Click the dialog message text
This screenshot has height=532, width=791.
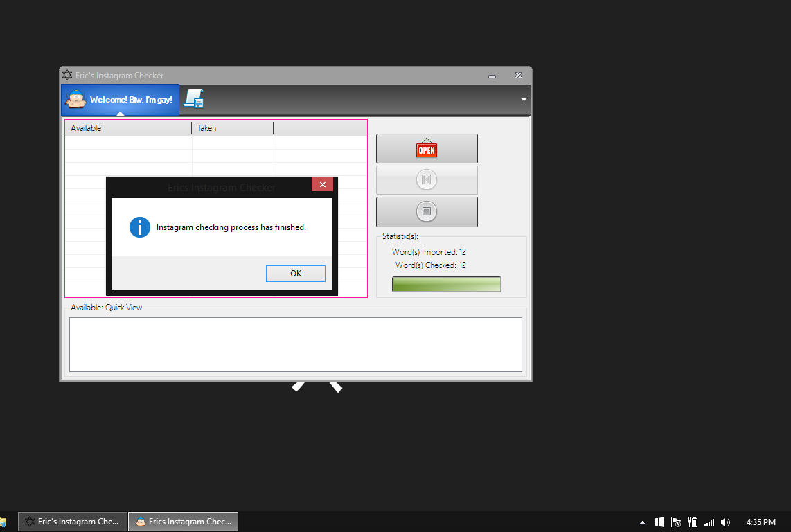(x=231, y=227)
